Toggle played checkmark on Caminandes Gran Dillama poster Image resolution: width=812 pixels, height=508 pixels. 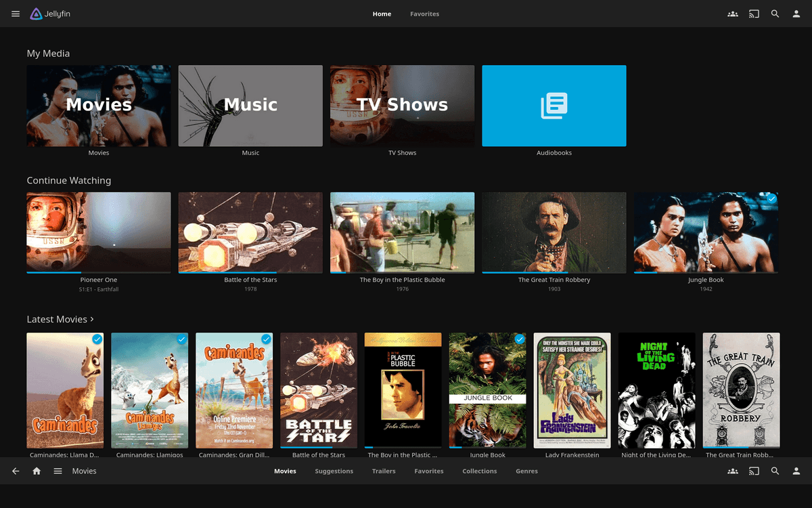pos(266,339)
